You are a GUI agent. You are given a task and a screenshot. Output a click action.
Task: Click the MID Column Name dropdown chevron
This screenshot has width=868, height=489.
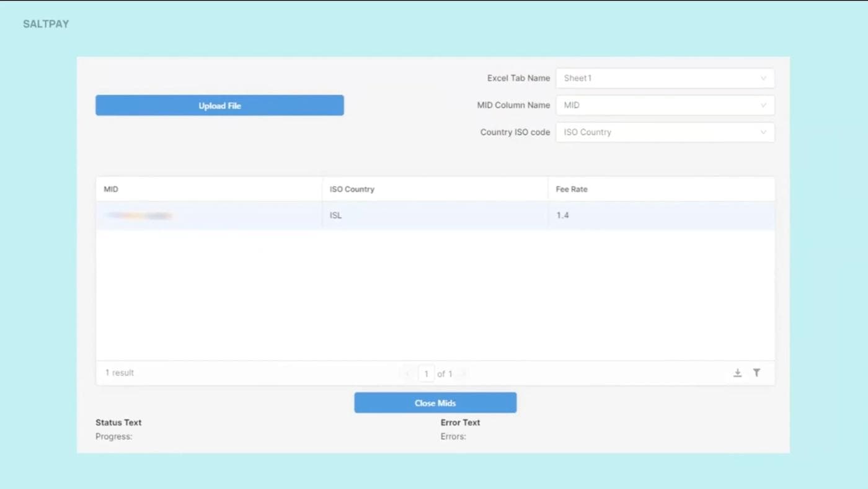pyautogui.click(x=764, y=105)
